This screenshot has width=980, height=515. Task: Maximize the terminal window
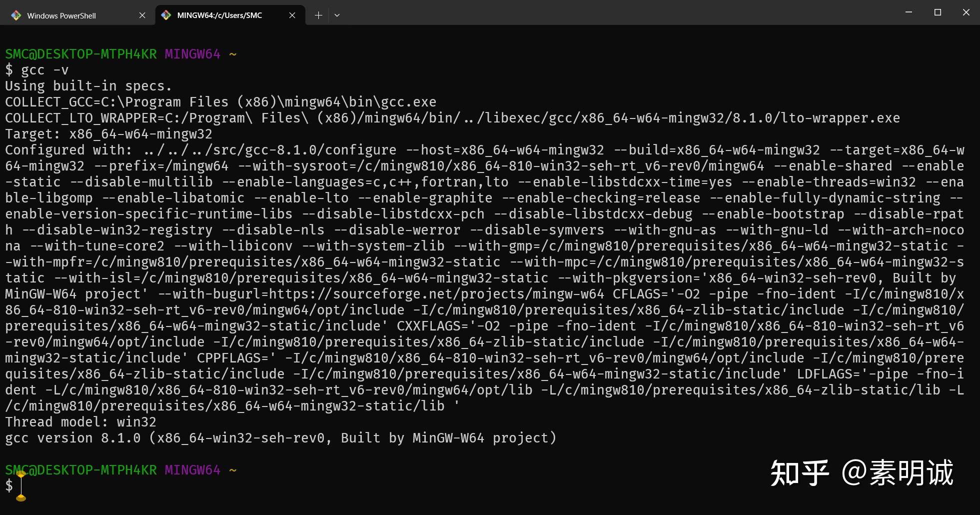pos(938,12)
